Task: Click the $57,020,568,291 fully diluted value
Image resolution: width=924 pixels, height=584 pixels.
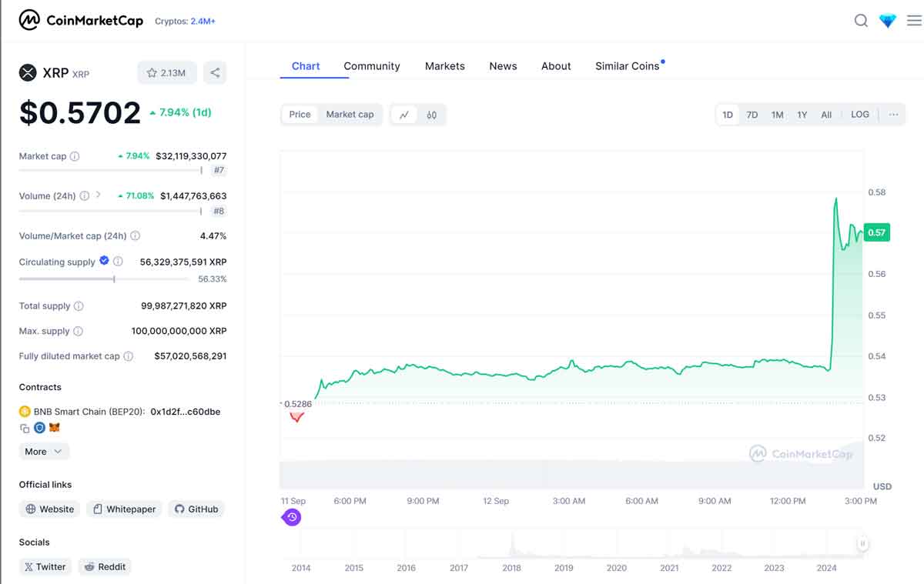Action: (191, 356)
